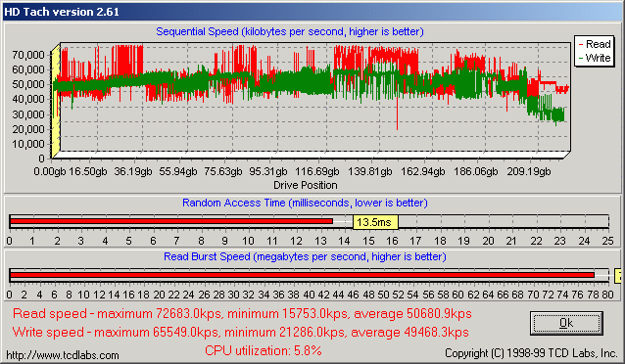Click the red random access time bar
625x364 pixels.
pos(171,221)
